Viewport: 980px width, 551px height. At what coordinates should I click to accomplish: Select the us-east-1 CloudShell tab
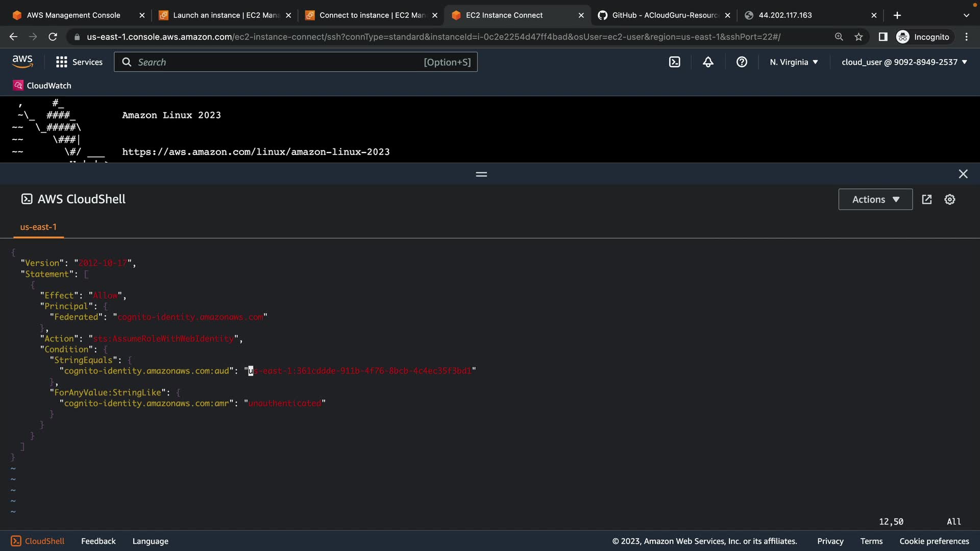(38, 227)
